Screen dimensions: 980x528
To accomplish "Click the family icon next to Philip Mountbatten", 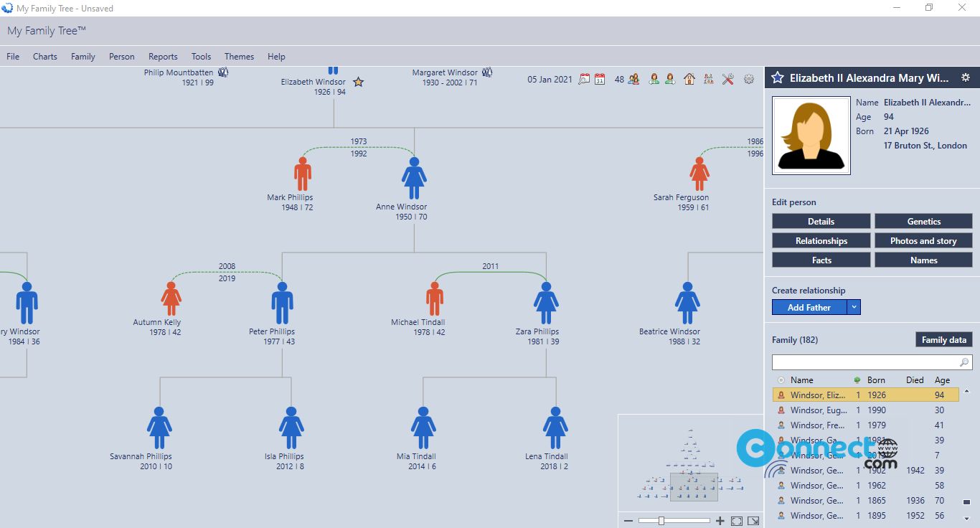I will tap(223, 72).
